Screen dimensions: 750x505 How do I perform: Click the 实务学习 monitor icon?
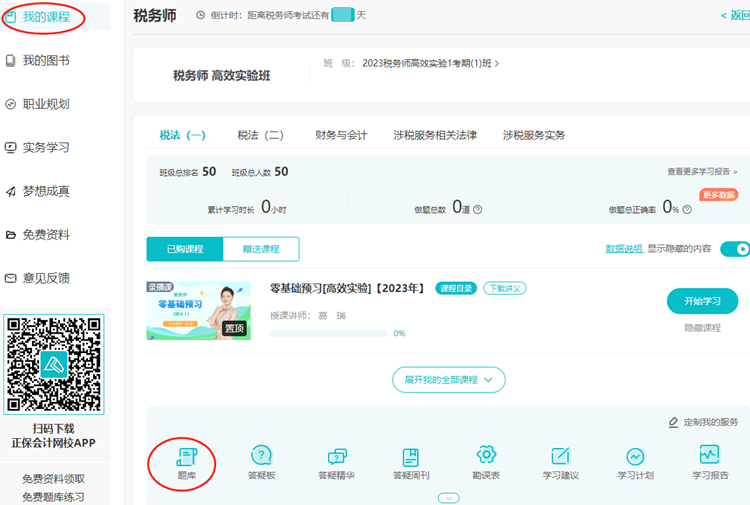pyautogui.click(x=11, y=147)
